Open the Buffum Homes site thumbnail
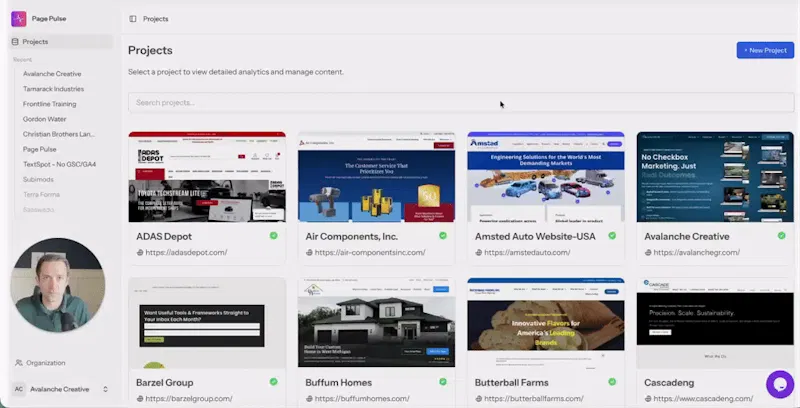800x408 pixels. coord(377,323)
